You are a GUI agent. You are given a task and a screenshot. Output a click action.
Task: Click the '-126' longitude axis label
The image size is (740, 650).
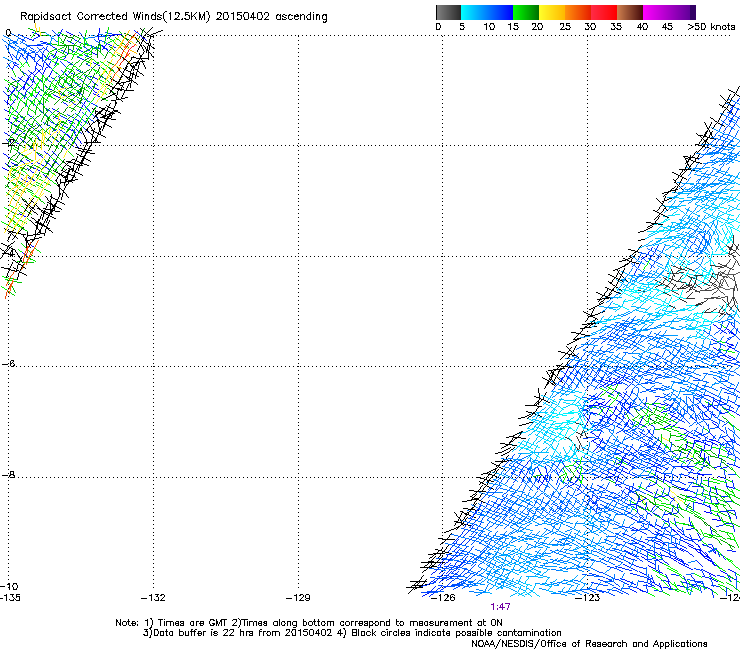[x=443, y=598]
